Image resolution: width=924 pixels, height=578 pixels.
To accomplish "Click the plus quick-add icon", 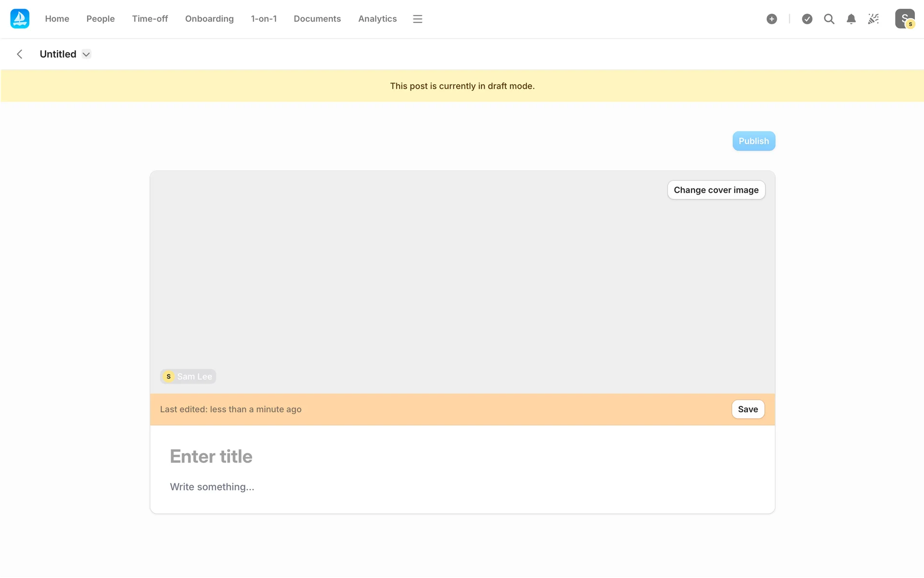I will [x=771, y=19].
